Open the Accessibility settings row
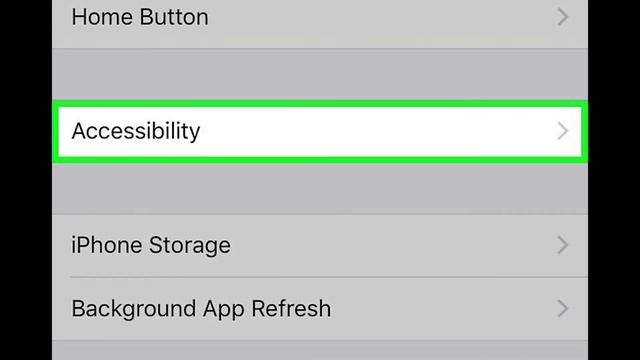Image resolution: width=640 pixels, height=360 pixels. [x=320, y=131]
